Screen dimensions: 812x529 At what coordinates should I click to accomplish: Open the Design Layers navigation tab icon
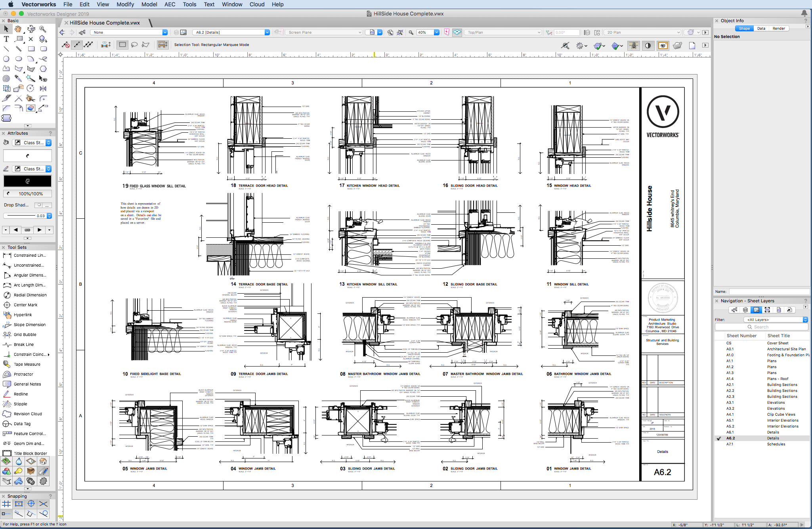(x=745, y=310)
